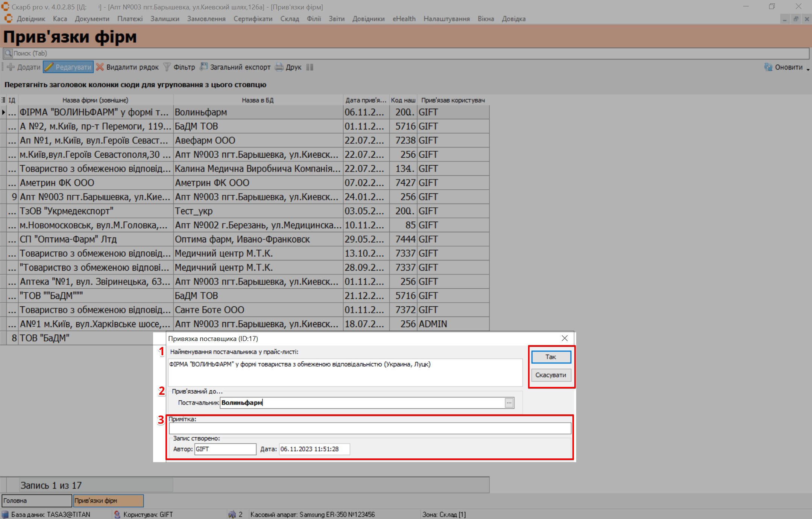Image resolution: width=812 pixels, height=519 pixels.
Task: Click the Додати plus icon
Action: (11, 67)
